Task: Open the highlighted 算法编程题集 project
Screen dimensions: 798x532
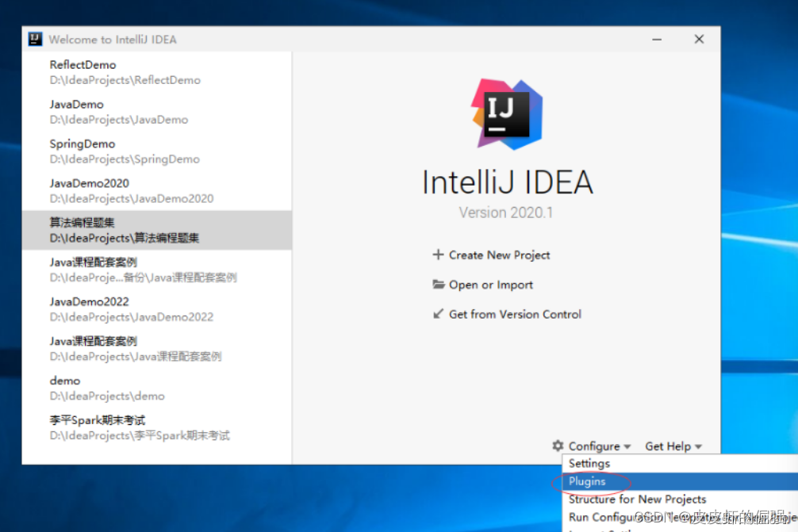Action: tap(157, 230)
